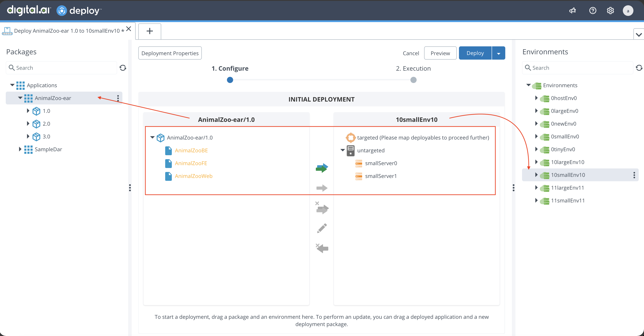Cancel the deployment
Viewport: 644px width, 336px height.
coord(411,53)
